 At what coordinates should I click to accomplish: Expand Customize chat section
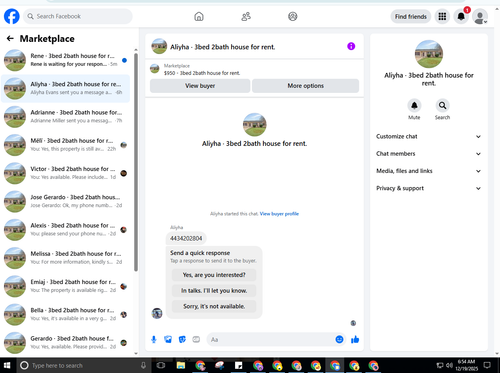click(429, 136)
